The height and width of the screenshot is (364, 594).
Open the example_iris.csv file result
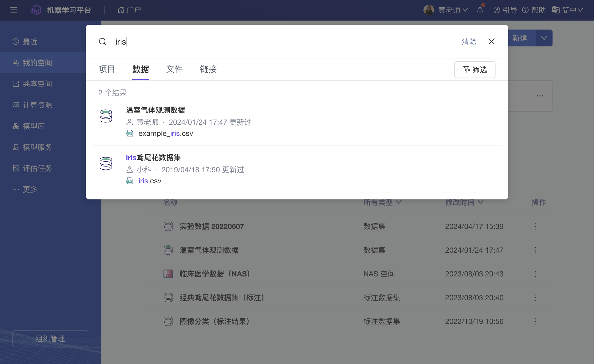click(x=166, y=133)
